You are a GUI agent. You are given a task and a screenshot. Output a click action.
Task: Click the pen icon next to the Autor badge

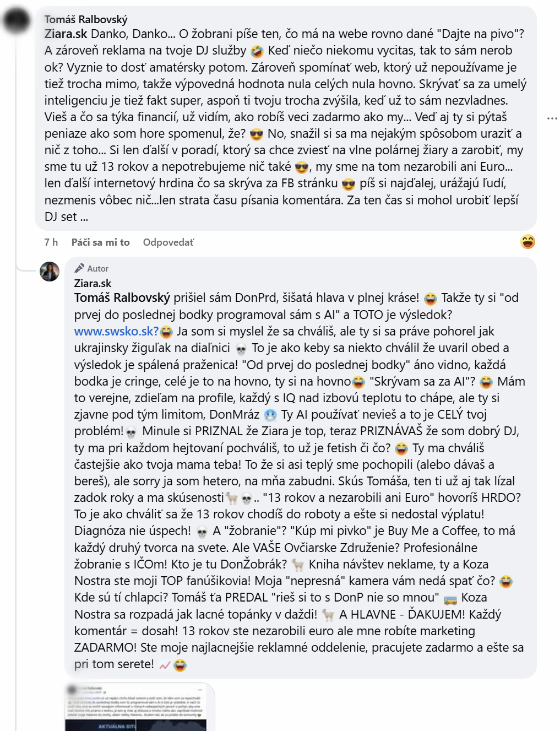tap(79, 268)
